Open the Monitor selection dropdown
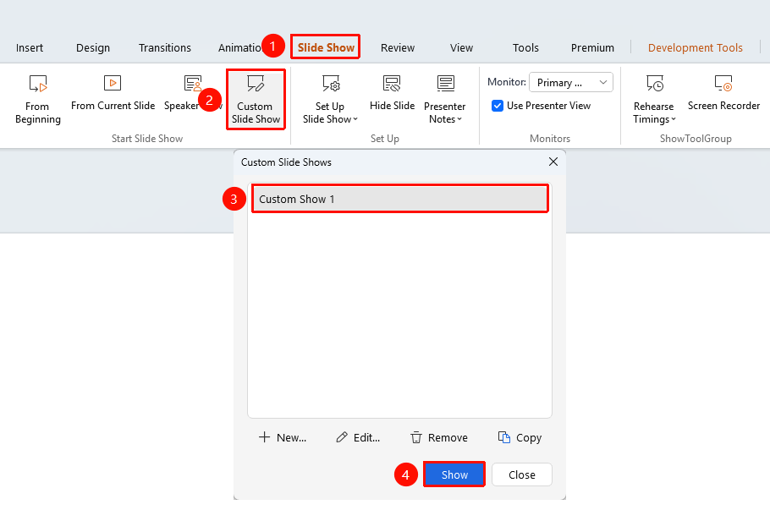770x532 pixels. (x=571, y=82)
